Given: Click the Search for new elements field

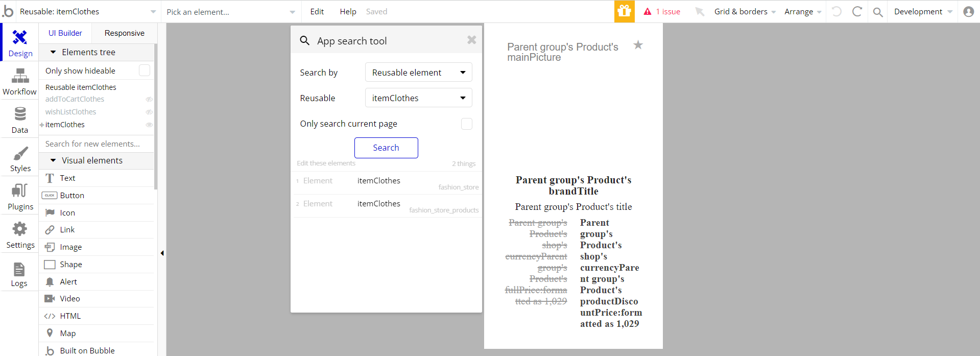Looking at the screenshot, I should [96, 144].
